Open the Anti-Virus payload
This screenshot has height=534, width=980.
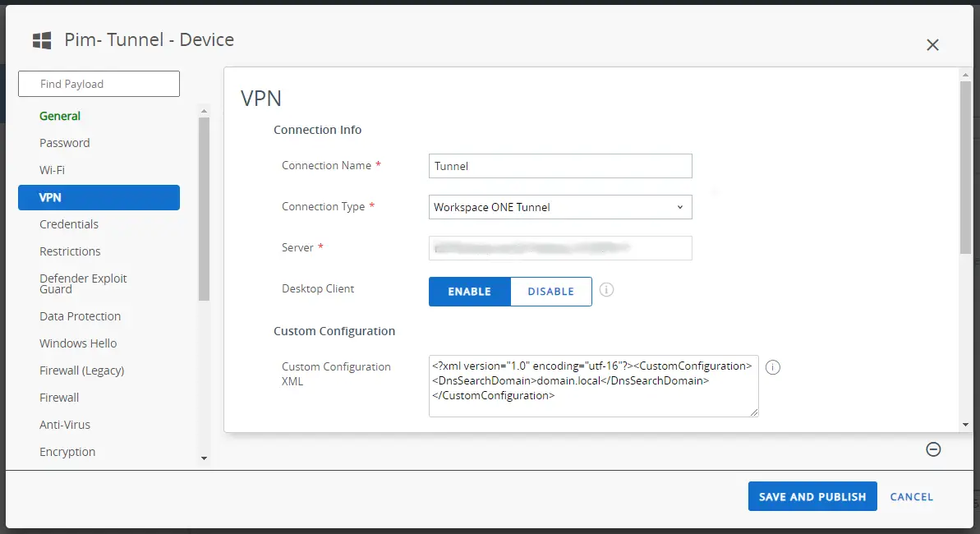coord(65,425)
